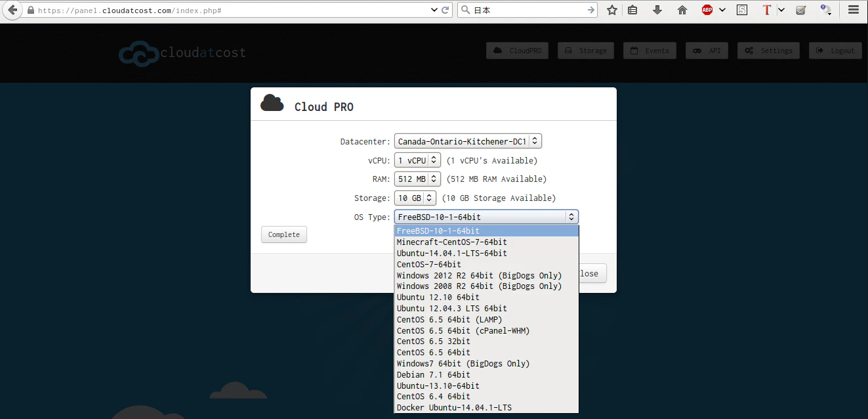The width and height of the screenshot is (868, 419).
Task: Click the S extension icon
Action: [742, 11]
